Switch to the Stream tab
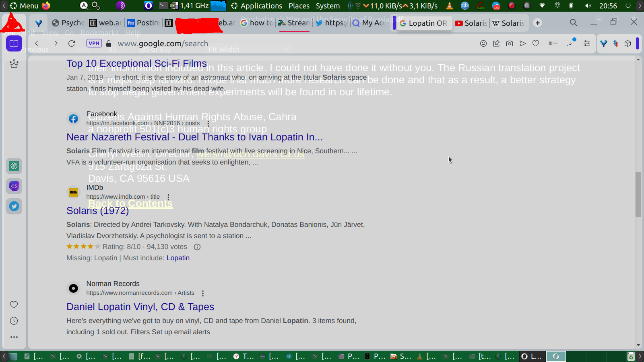This screenshot has width=644, height=362. tap(294, 23)
